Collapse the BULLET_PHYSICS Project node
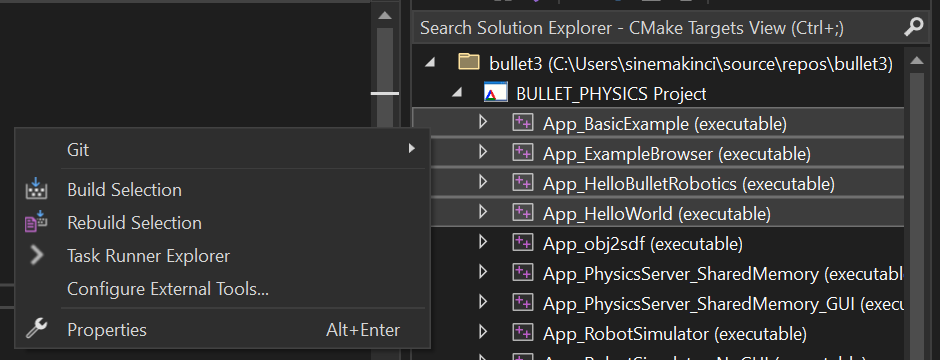Image resolution: width=940 pixels, height=360 pixels. coord(458,92)
